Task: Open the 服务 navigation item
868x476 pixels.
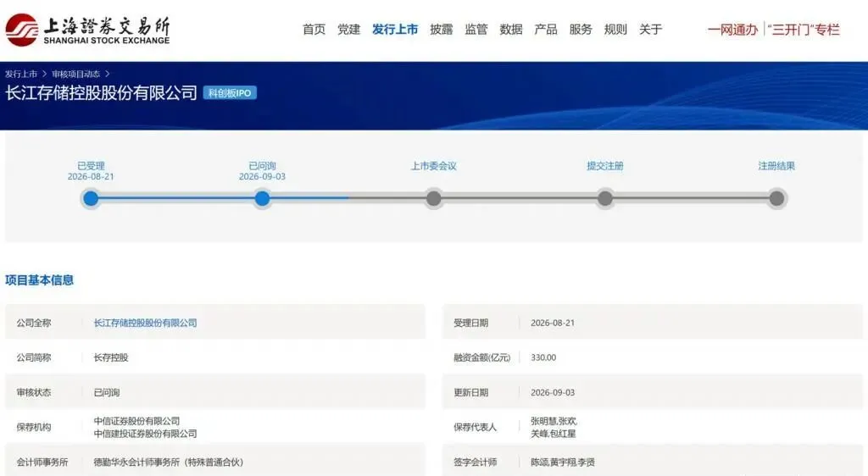Action: [581, 30]
